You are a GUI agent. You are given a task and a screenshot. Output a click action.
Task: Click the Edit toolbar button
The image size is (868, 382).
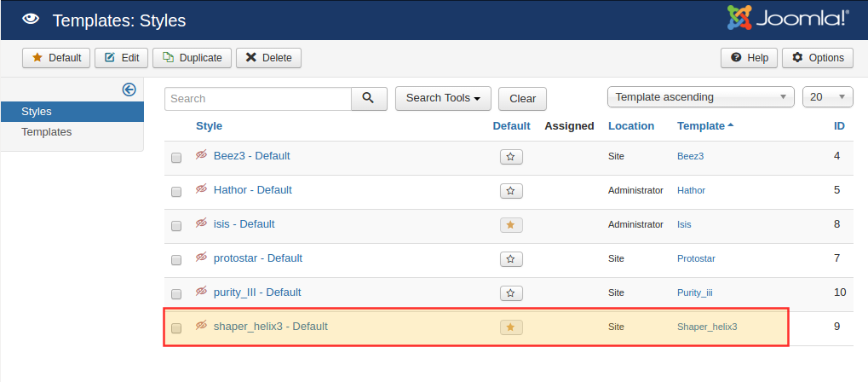(x=121, y=58)
